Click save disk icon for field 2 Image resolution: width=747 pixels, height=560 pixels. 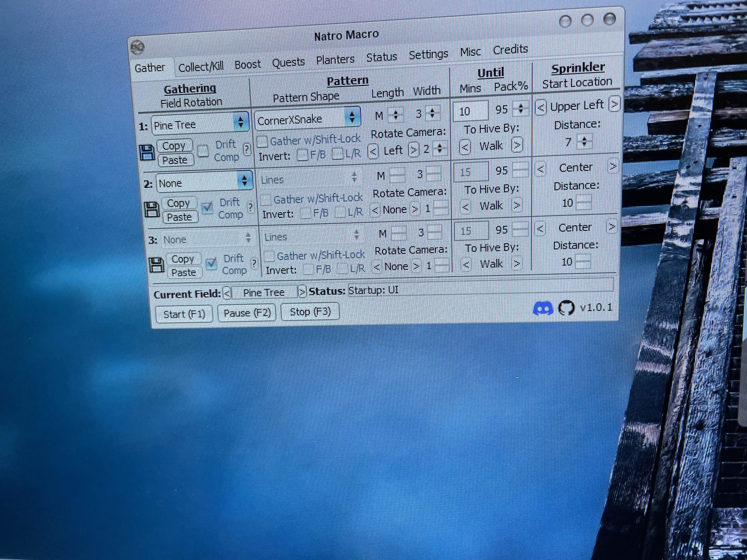pos(152,210)
